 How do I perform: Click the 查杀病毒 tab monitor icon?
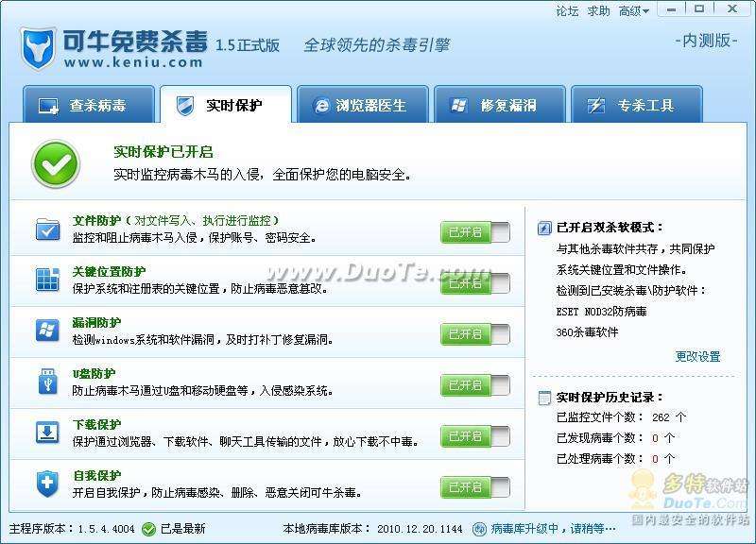[x=48, y=106]
